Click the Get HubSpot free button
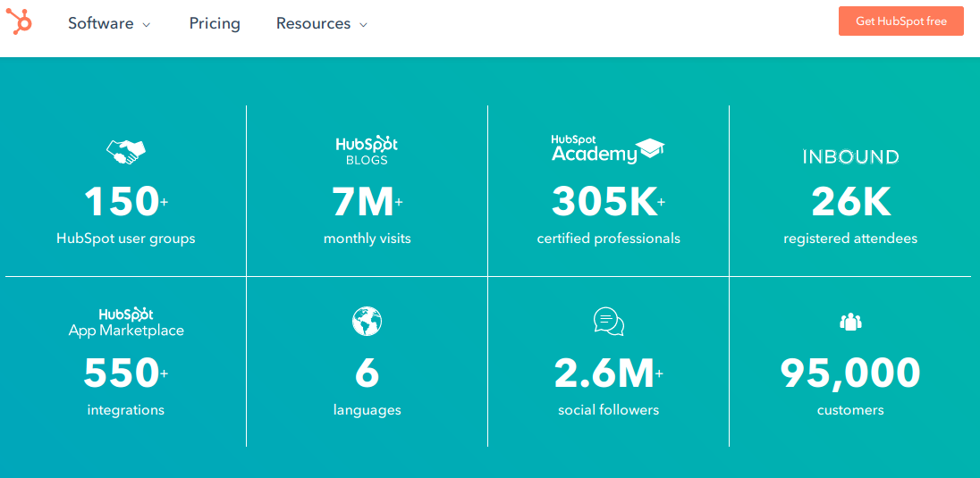This screenshot has height=478, width=980. (900, 21)
